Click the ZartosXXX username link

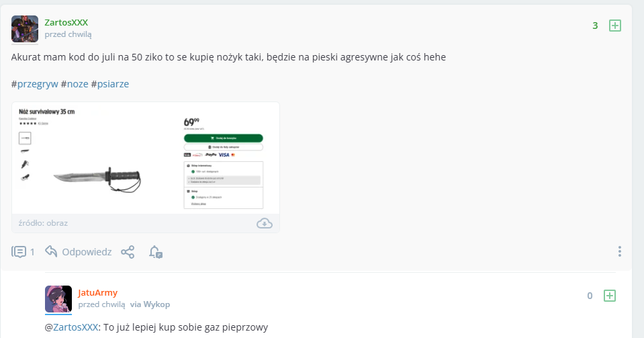pos(66,23)
